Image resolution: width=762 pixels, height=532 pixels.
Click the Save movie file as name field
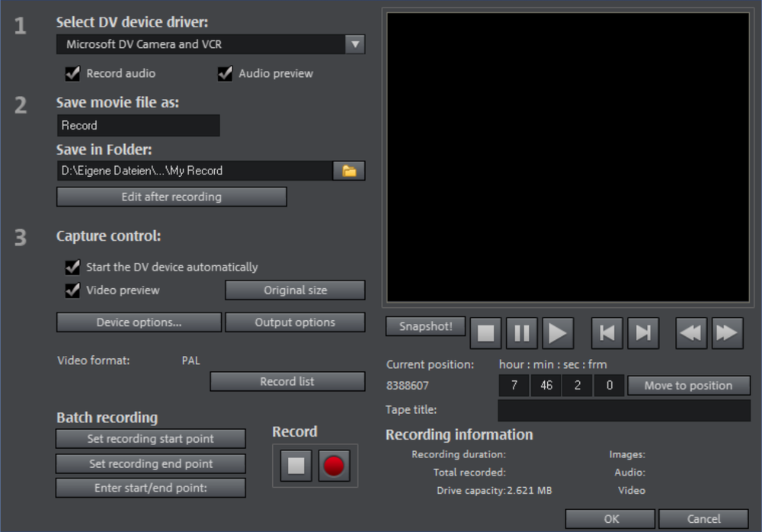pos(138,126)
